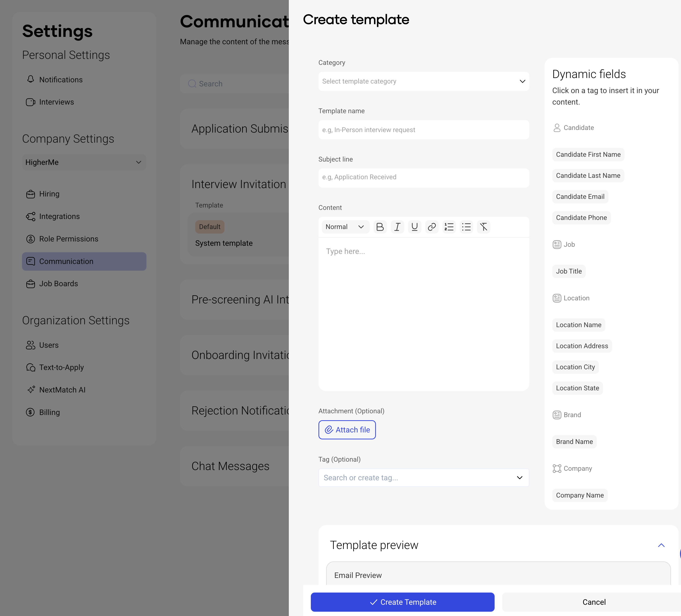
Task: Insert a numbered list
Action: [x=449, y=227]
